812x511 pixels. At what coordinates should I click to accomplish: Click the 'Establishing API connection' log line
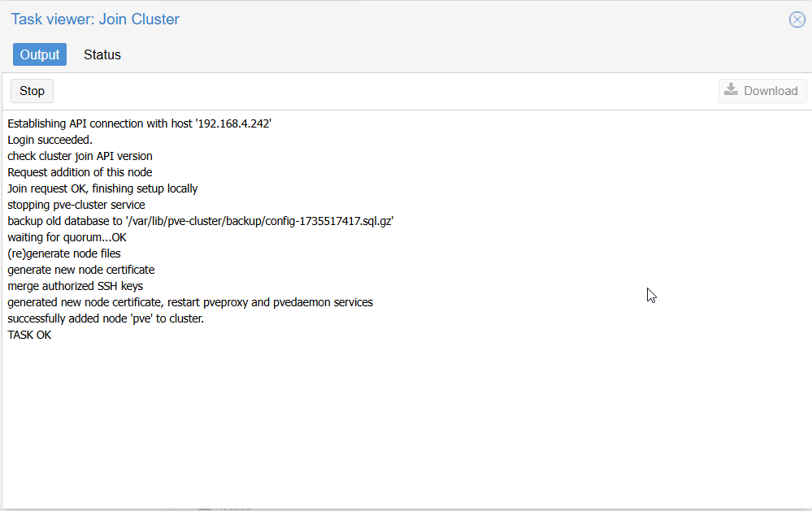(139, 123)
